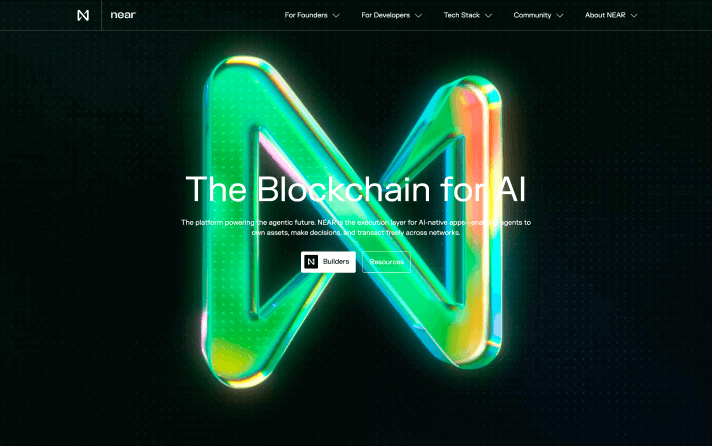Expand the For Developers chevron arrow
This screenshot has height=446, width=712.
coord(419,15)
